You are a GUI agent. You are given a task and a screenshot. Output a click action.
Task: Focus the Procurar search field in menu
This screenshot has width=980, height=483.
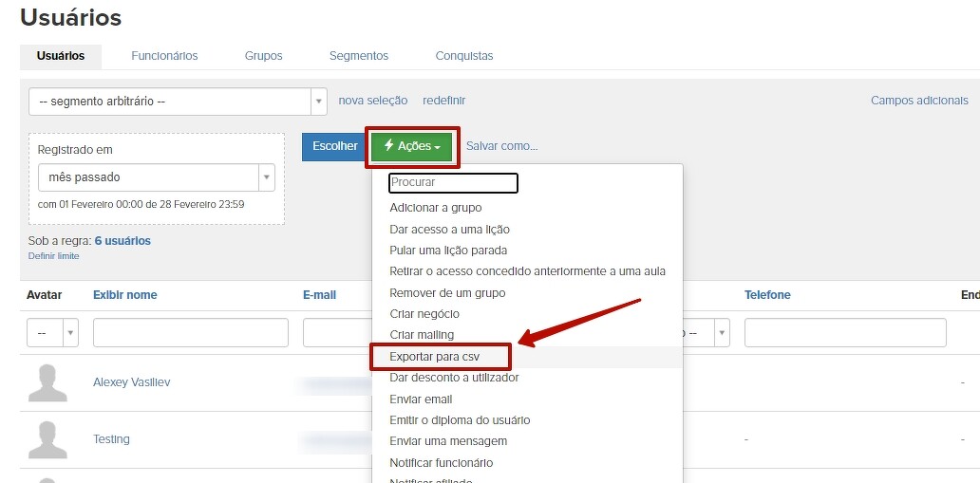tap(453, 182)
